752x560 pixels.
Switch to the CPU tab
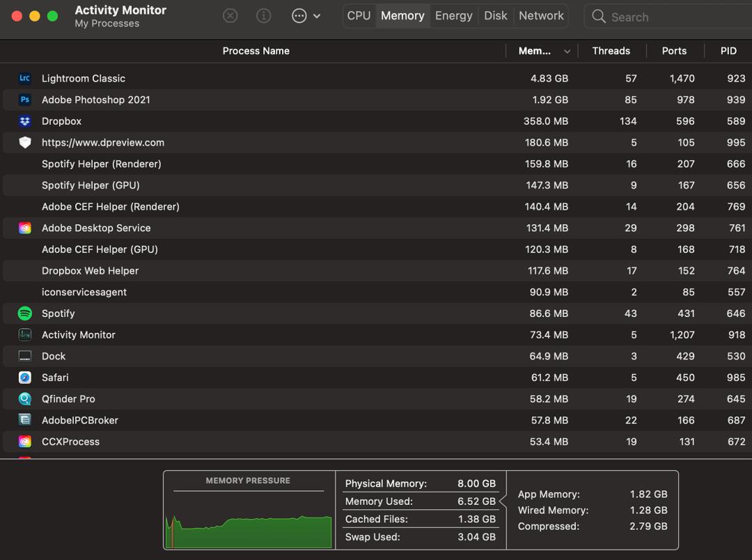pyautogui.click(x=359, y=16)
